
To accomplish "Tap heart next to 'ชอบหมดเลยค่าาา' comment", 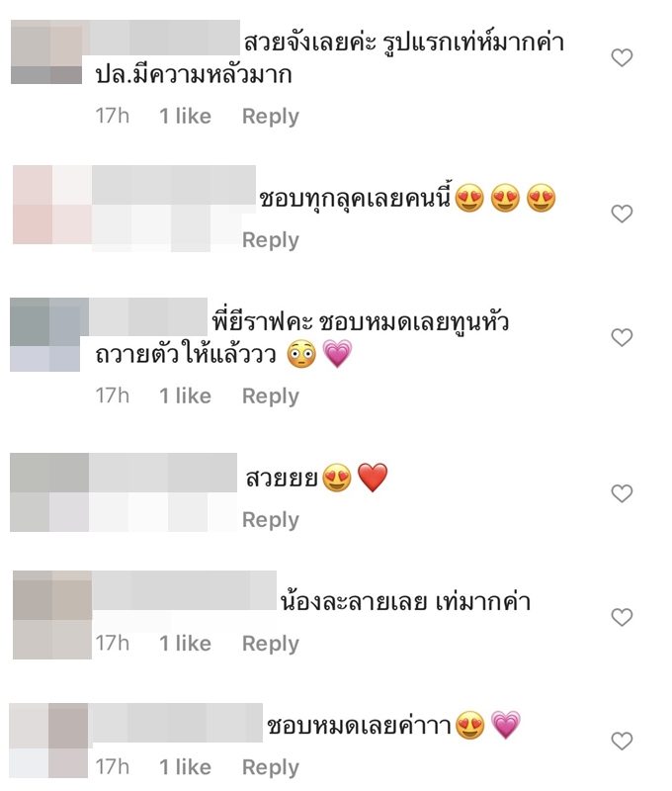I will pos(622,741).
